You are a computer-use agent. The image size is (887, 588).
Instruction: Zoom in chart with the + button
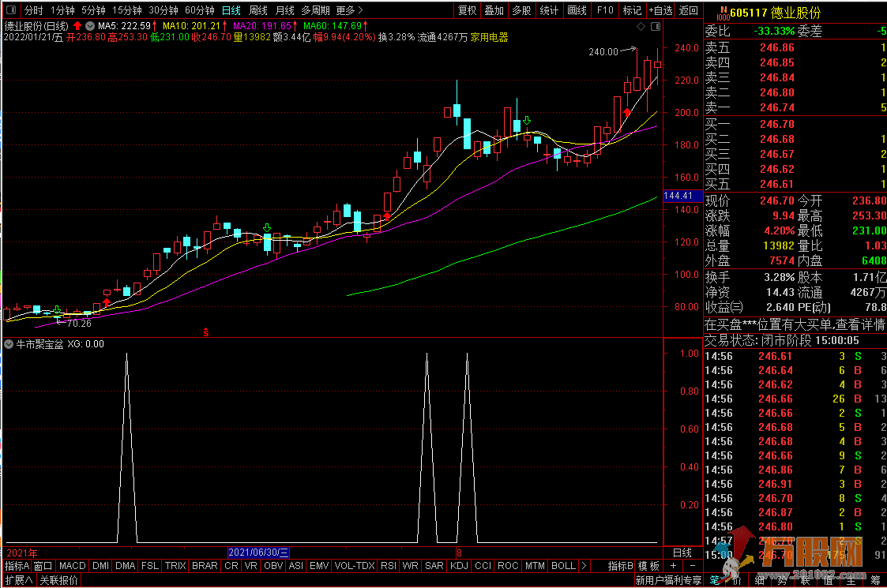pyautogui.click(x=673, y=565)
